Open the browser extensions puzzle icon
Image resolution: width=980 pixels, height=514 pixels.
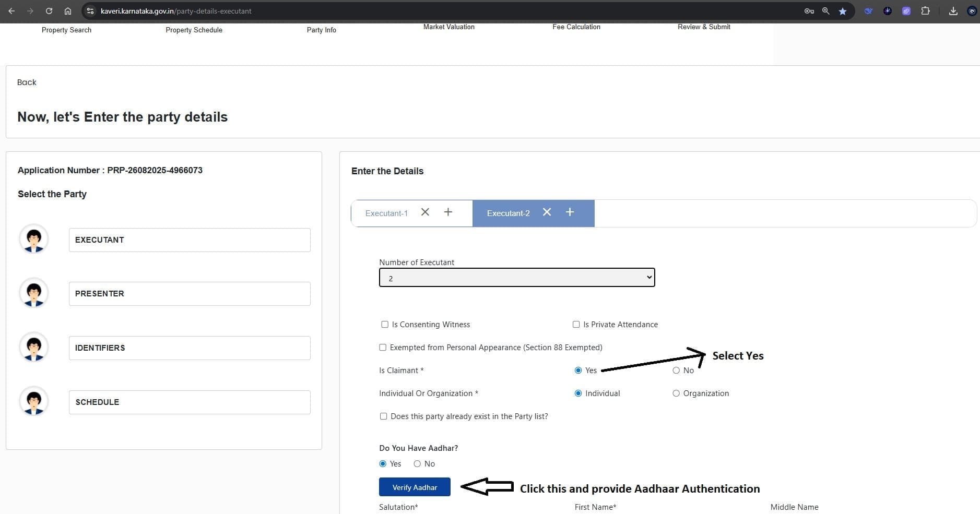click(925, 11)
